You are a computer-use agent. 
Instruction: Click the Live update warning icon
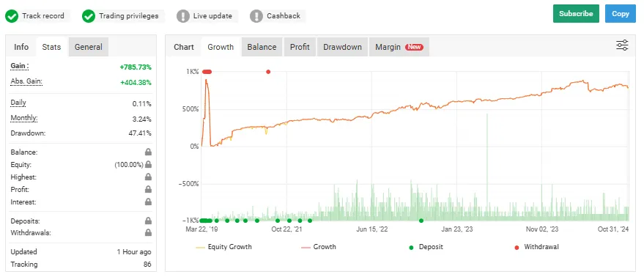(x=182, y=16)
